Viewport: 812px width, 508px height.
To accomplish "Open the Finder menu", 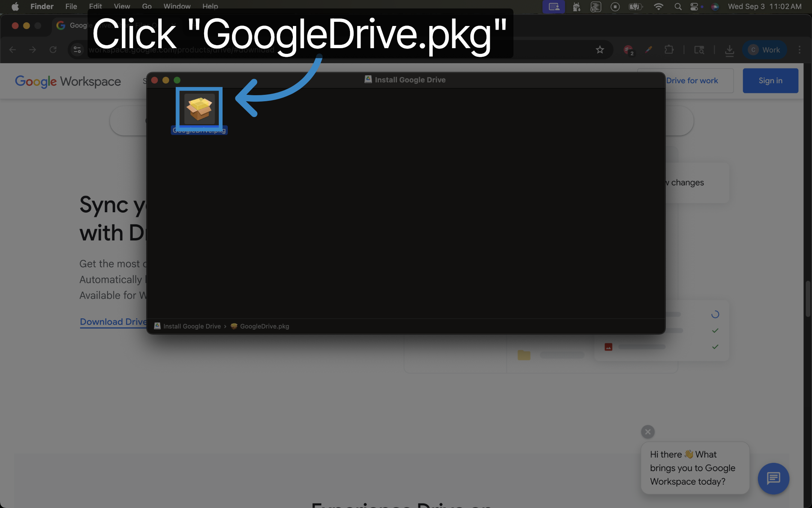I will pyautogui.click(x=42, y=6).
